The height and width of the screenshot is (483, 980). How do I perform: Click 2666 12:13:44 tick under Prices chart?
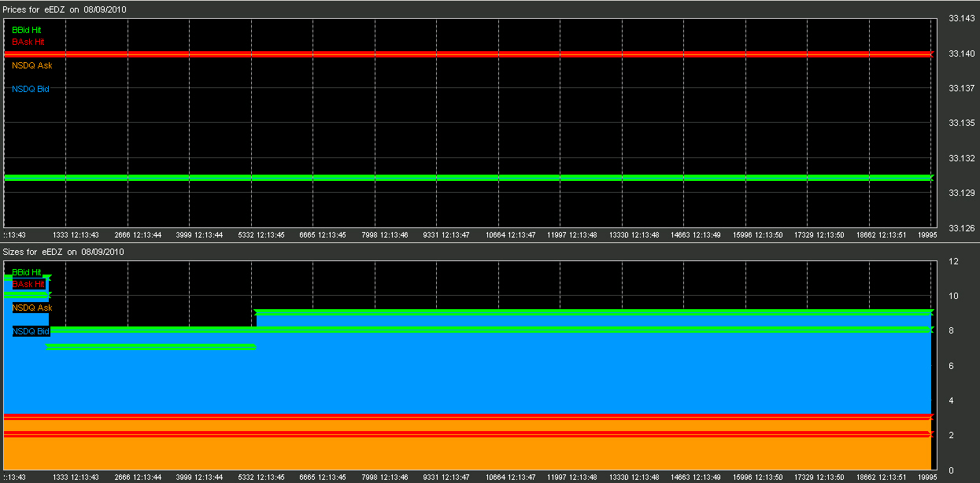(x=138, y=234)
